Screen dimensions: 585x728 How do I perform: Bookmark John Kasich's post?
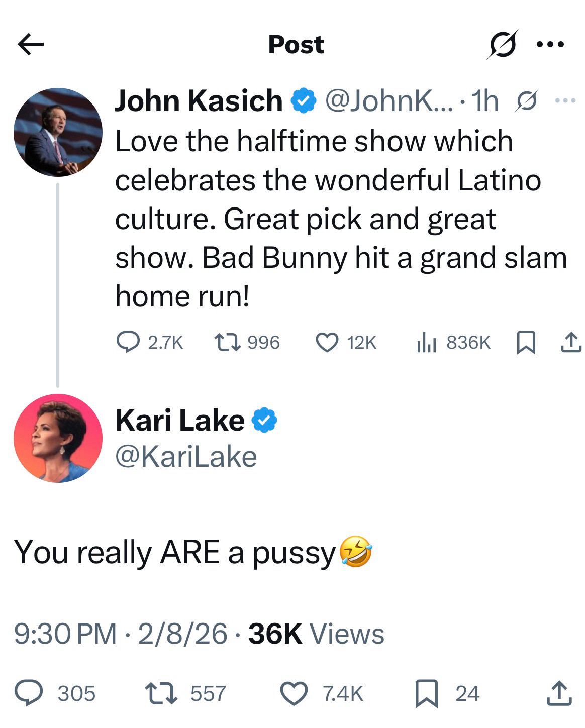[525, 343]
